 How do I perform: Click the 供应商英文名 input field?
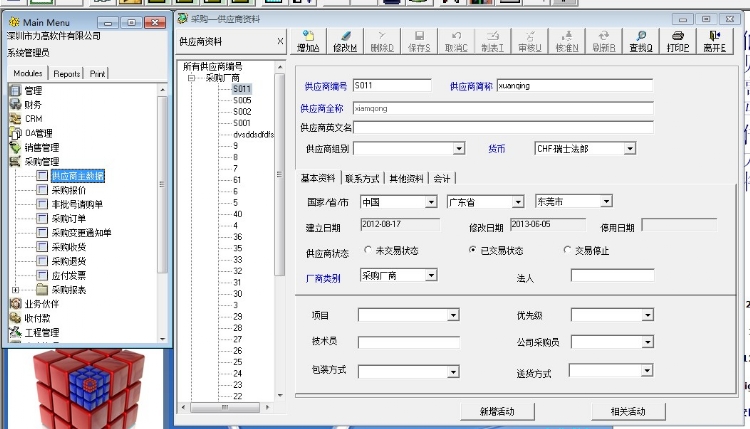pyautogui.click(x=503, y=127)
